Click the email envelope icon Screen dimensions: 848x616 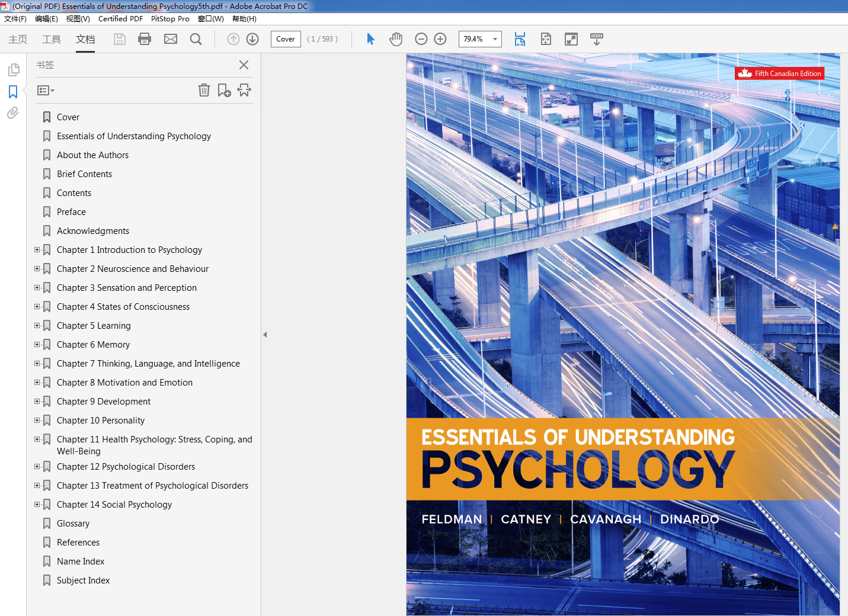(171, 39)
